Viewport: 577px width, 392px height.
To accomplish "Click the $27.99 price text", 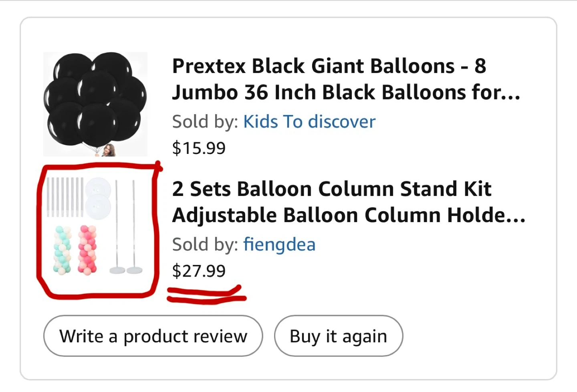I will [x=199, y=271].
